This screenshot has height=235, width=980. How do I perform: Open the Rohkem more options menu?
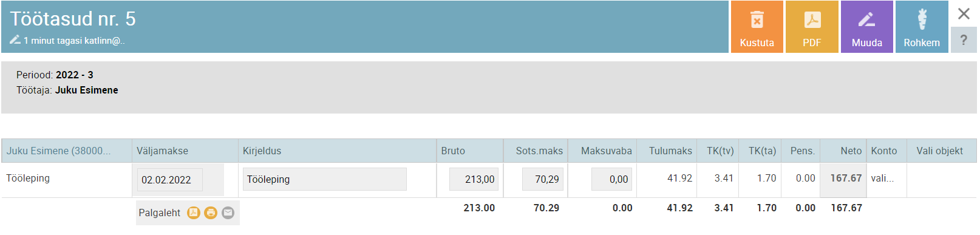click(x=922, y=27)
